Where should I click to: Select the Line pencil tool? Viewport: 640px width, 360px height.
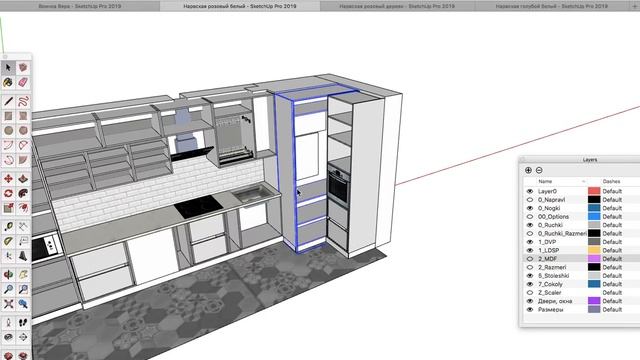tap(8, 101)
